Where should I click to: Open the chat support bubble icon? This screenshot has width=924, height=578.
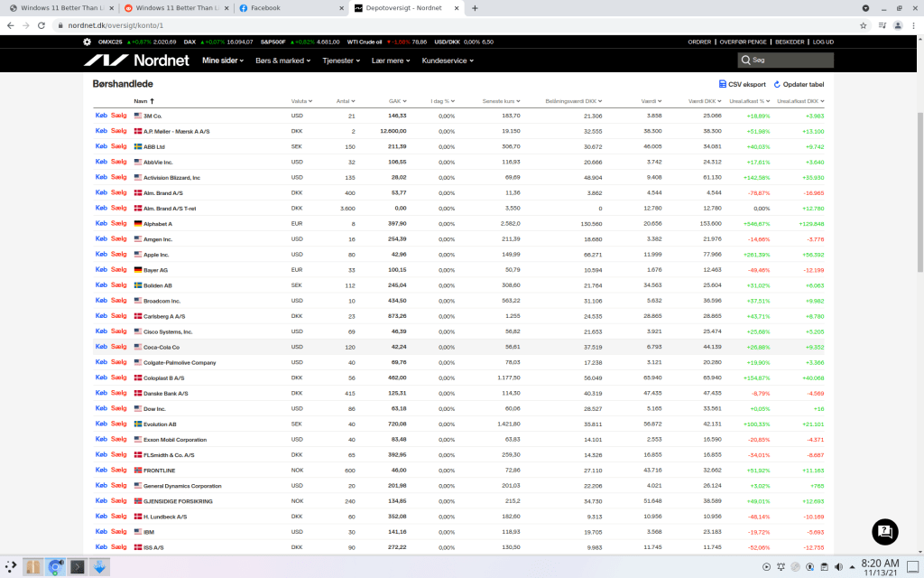coord(885,531)
